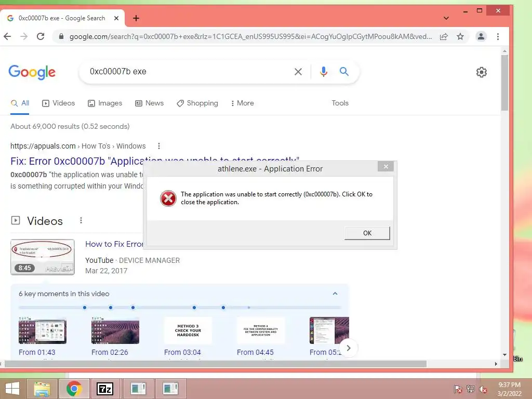Open the How to Fix Error video link

[114, 244]
